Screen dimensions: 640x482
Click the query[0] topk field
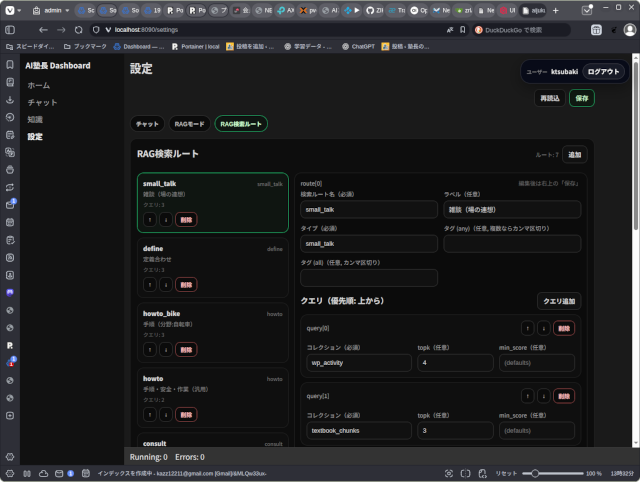click(453, 363)
